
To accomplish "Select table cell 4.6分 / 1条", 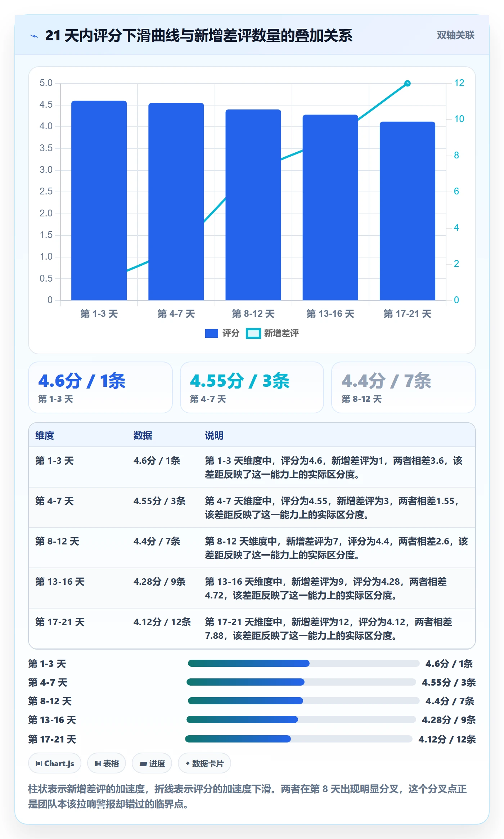I will [x=157, y=461].
